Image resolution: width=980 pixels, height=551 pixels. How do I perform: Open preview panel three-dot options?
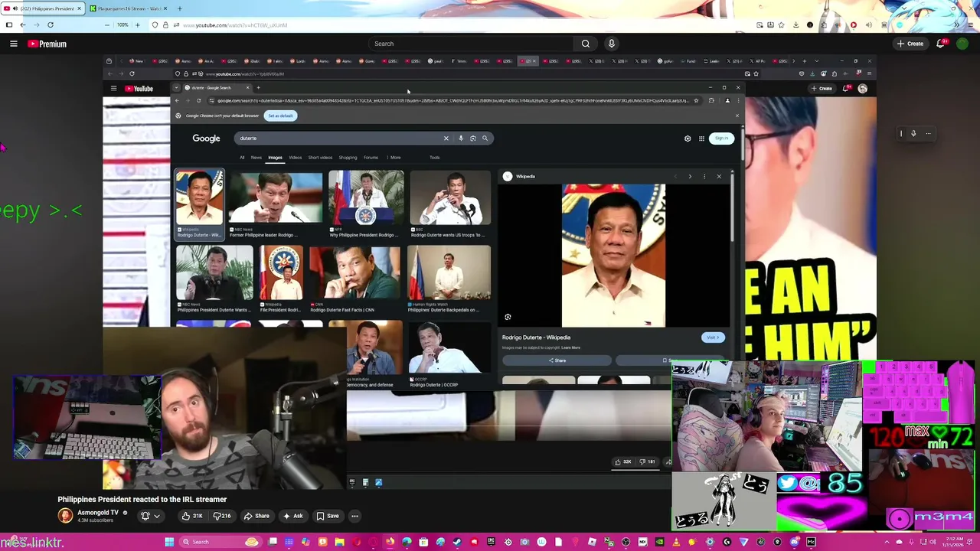click(704, 177)
